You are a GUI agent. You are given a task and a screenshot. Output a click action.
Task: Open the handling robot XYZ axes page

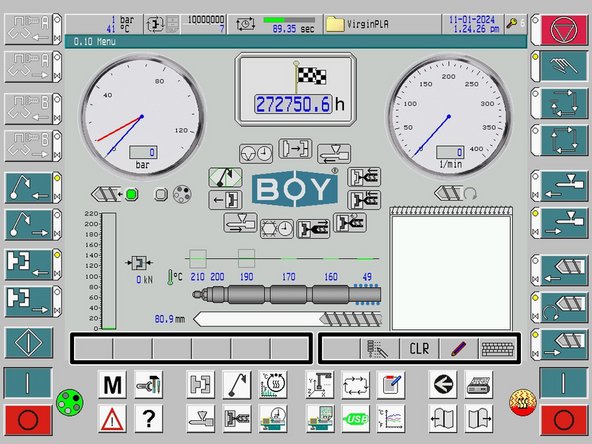coord(320,385)
